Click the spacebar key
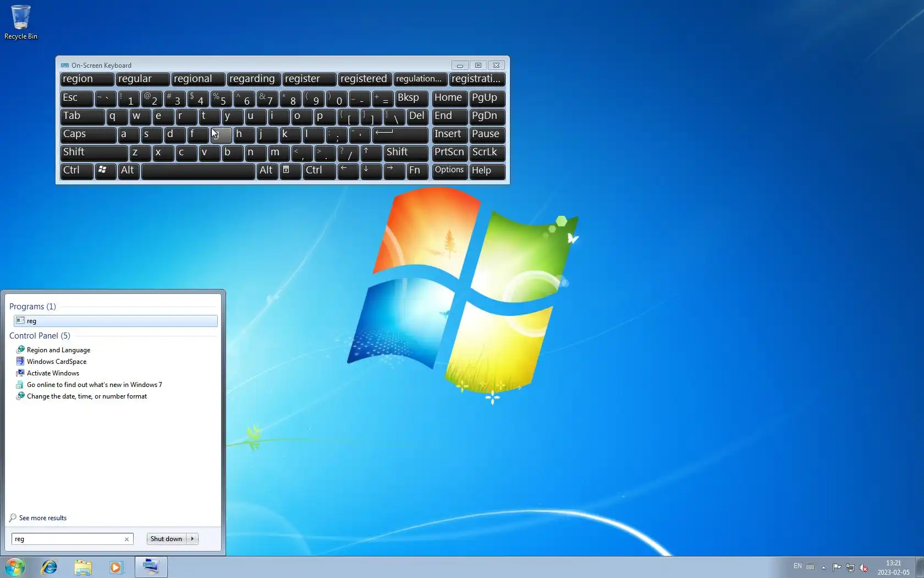This screenshot has width=924, height=578. coord(198,171)
